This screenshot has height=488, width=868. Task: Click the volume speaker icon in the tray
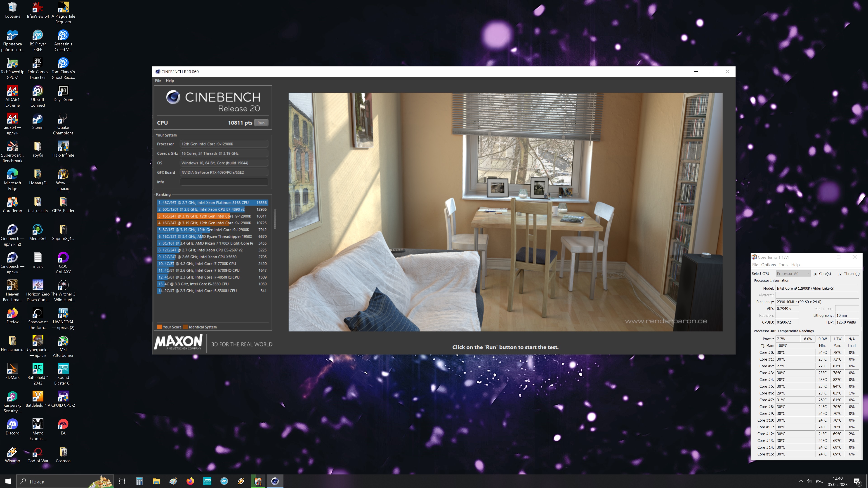coord(809,481)
